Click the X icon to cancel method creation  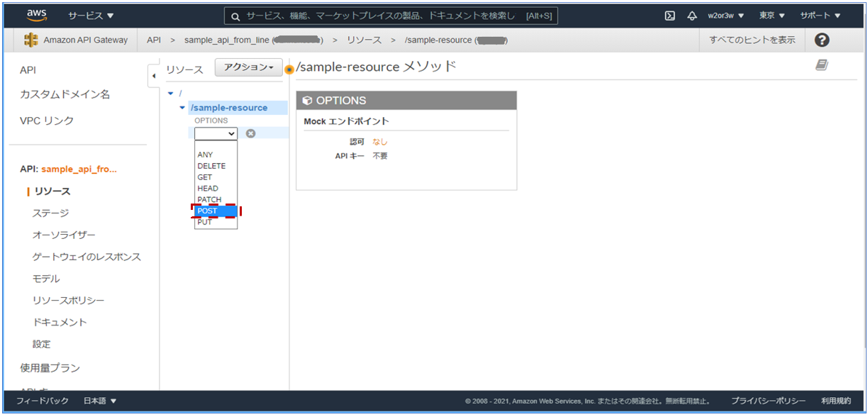tap(250, 133)
